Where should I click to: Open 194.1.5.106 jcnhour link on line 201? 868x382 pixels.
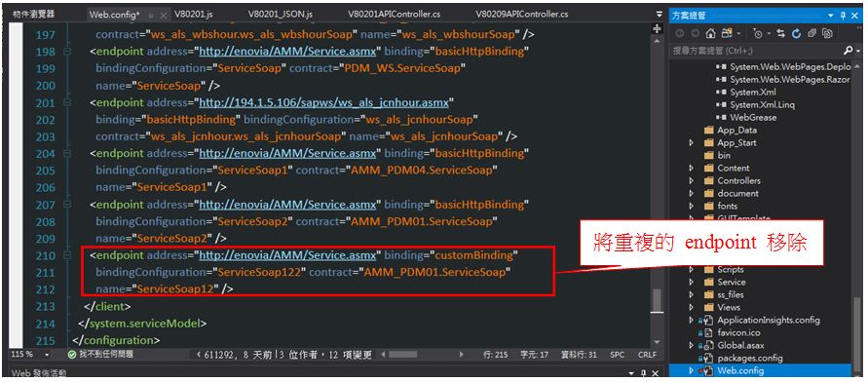tap(324, 102)
